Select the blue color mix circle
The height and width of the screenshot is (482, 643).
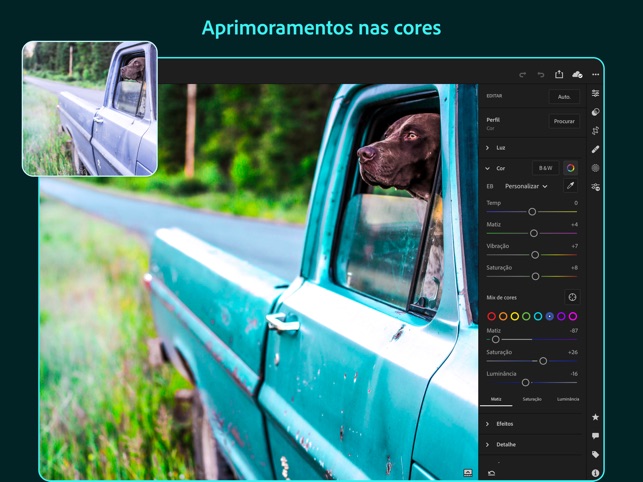[x=550, y=316]
